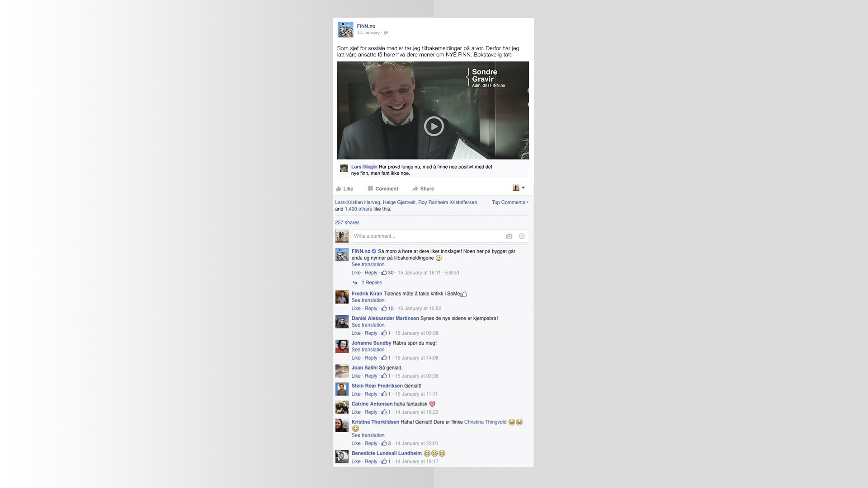The image size is (868, 488).
Task: Reply to Benedicte Lundvall Lundheim's comment
Action: click(x=371, y=462)
